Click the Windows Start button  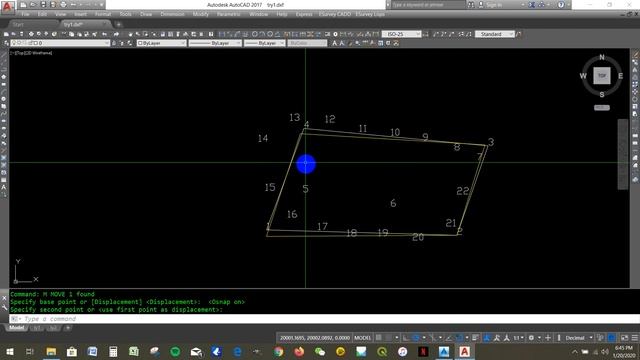[10, 351]
